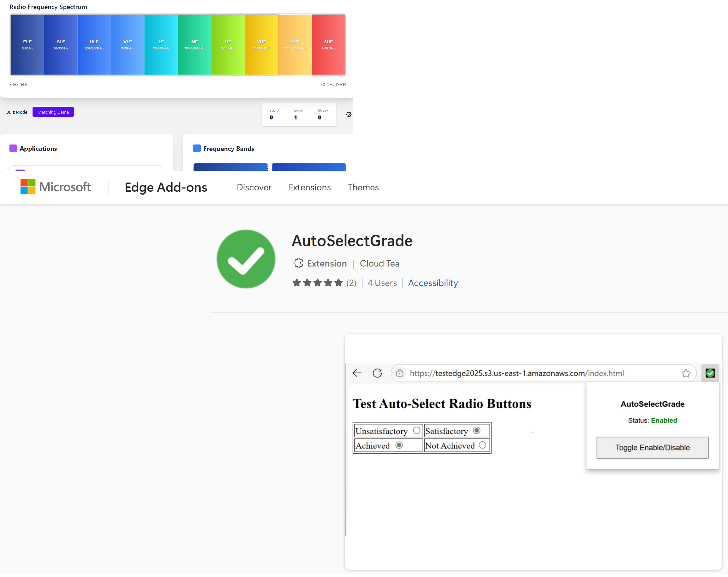Select the ULF band segment

(94, 45)
